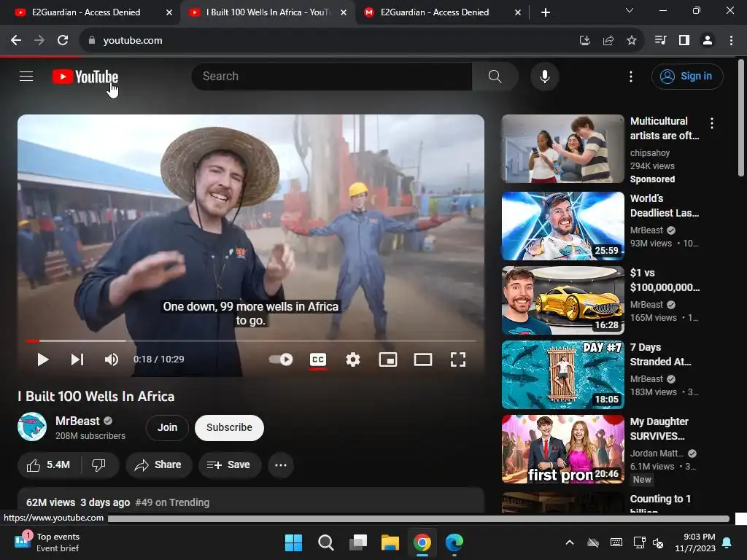Screen dimensions: 747x560
Task: Sign in to YouTube
Action: pyautogui.click(x=687, y=76)
